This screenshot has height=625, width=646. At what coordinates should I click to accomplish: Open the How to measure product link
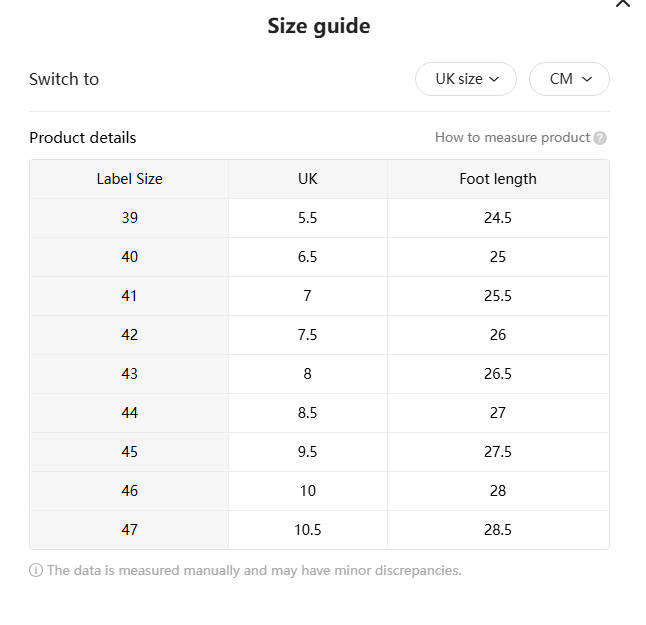point(512,138)
